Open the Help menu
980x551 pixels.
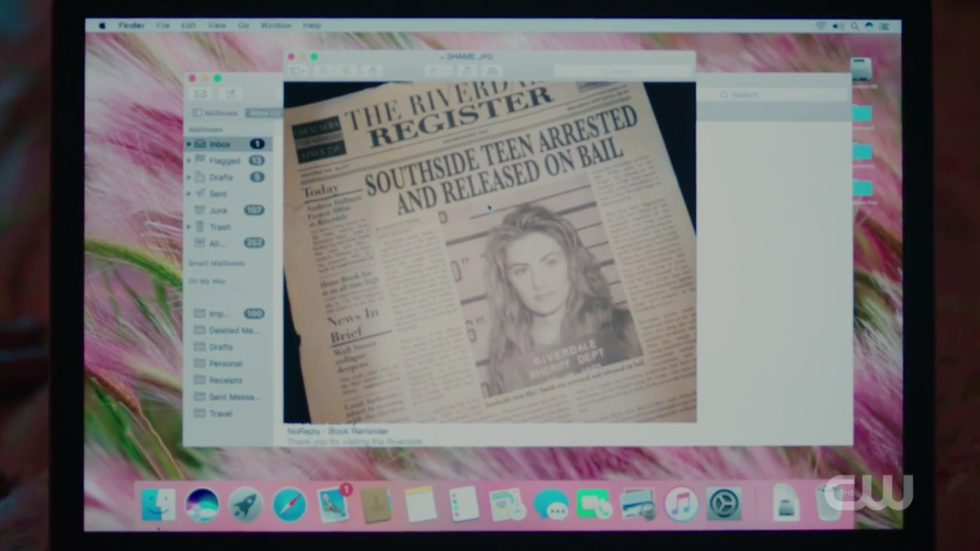point(312,26)
